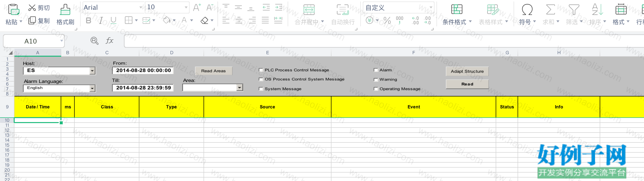Toggle underline formatting

pos(113,20)
